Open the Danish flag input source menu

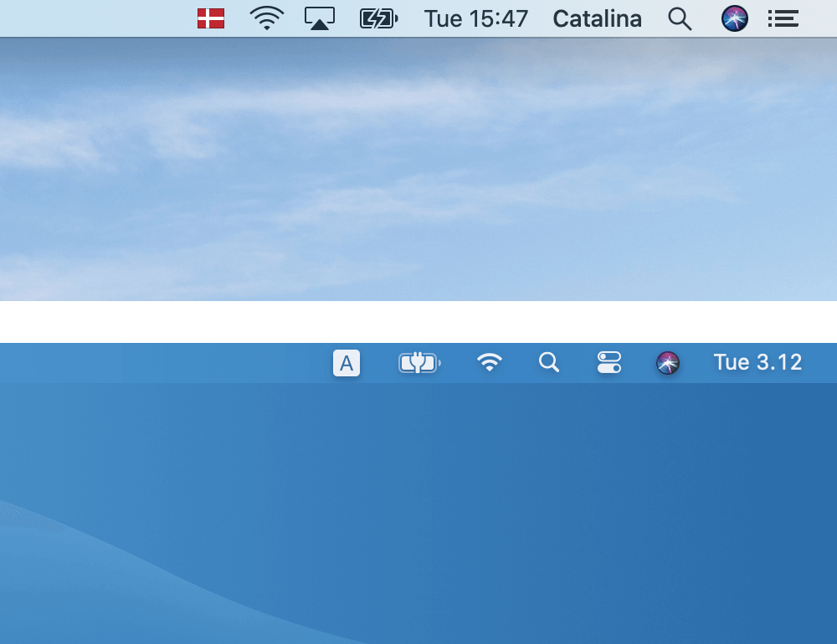[210, 18]
